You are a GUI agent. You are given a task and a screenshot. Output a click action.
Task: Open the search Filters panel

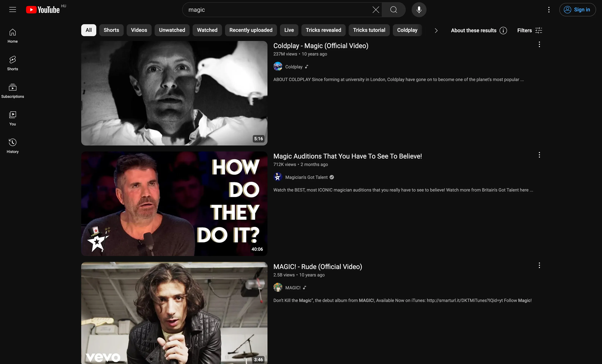tap(530, 31)
